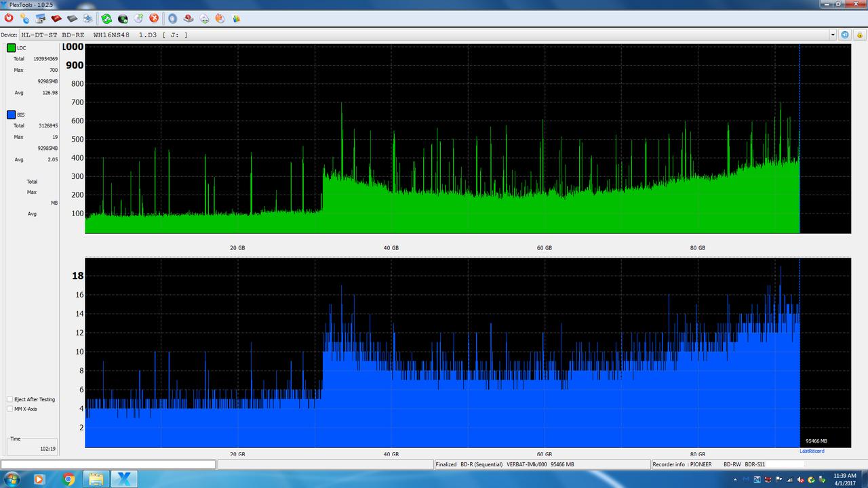Screen dimensions: 868x488
Task: Click the blue disc info icon
Action: [172, 18]
